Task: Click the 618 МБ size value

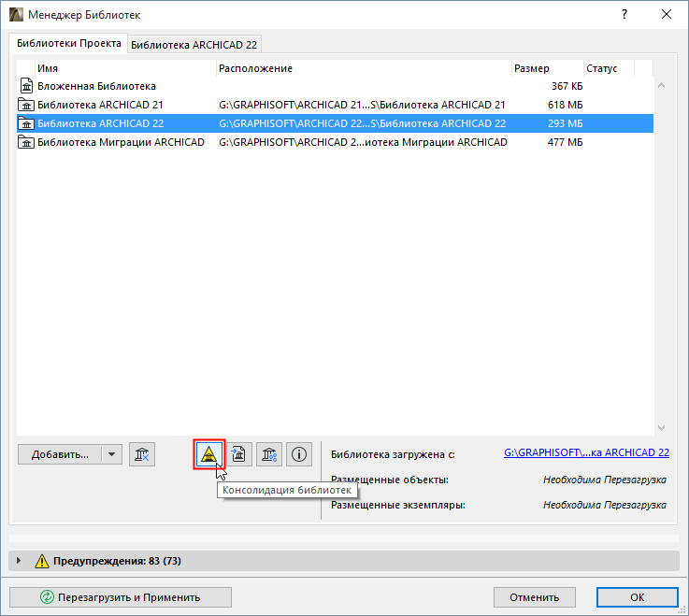Action: pyautogui.click(x=565, y=105)
